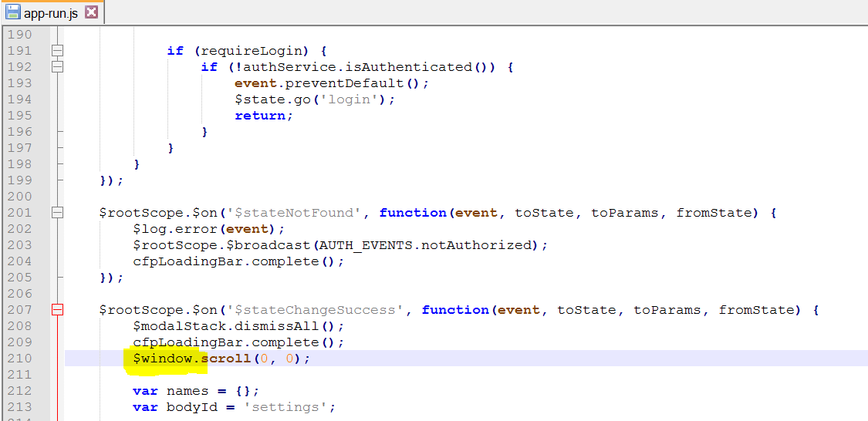This screenshot has width=868, height=421.
Task: Click line number 210 in the margin
Action: pos(20,359)
